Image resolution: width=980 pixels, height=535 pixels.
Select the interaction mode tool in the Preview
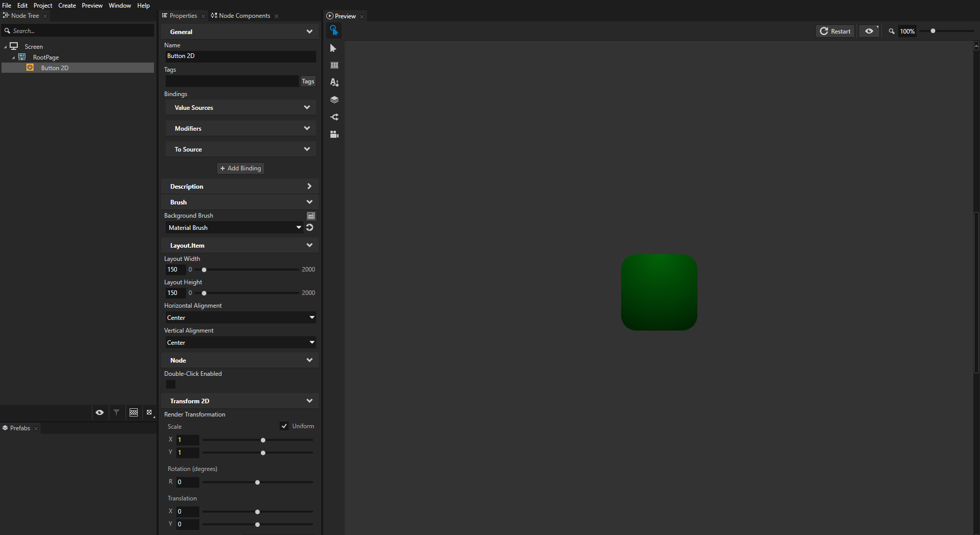(x=334, y=31)
